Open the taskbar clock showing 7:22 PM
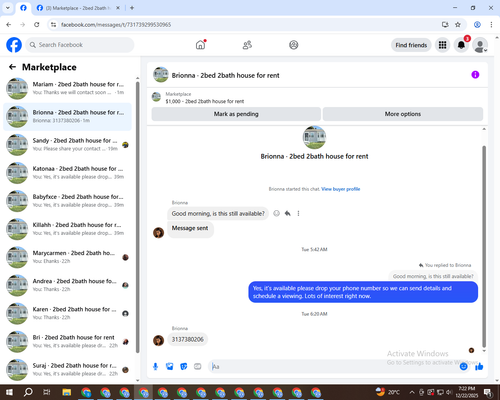500x400 pixels. [466, 392]
